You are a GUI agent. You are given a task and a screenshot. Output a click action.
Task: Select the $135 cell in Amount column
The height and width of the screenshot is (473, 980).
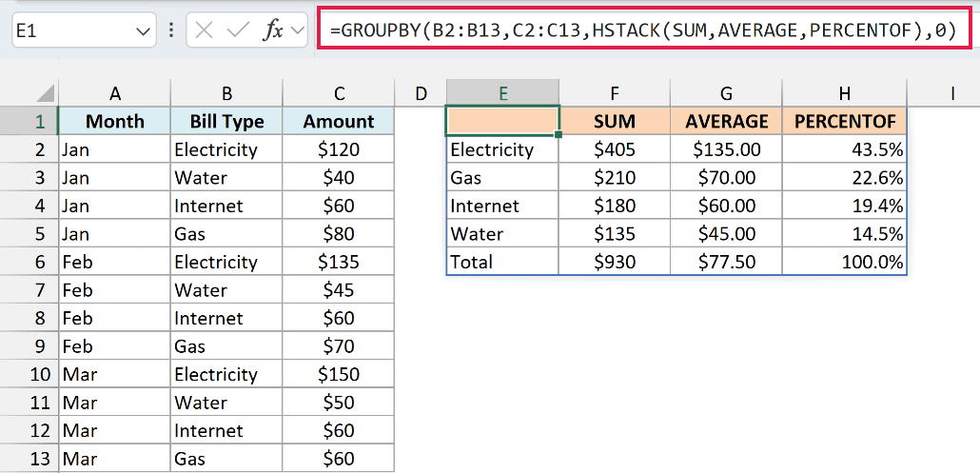(x=339, y=261)
